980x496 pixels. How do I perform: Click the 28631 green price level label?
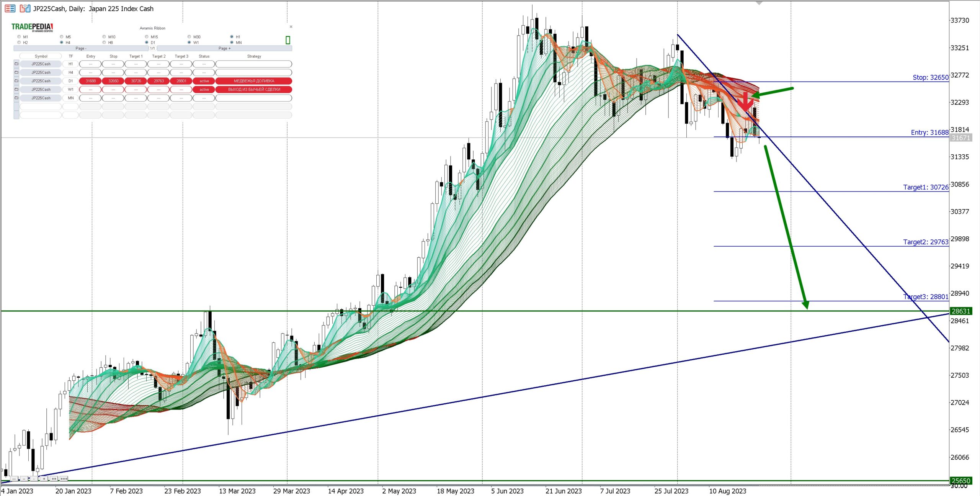[960, 311]
